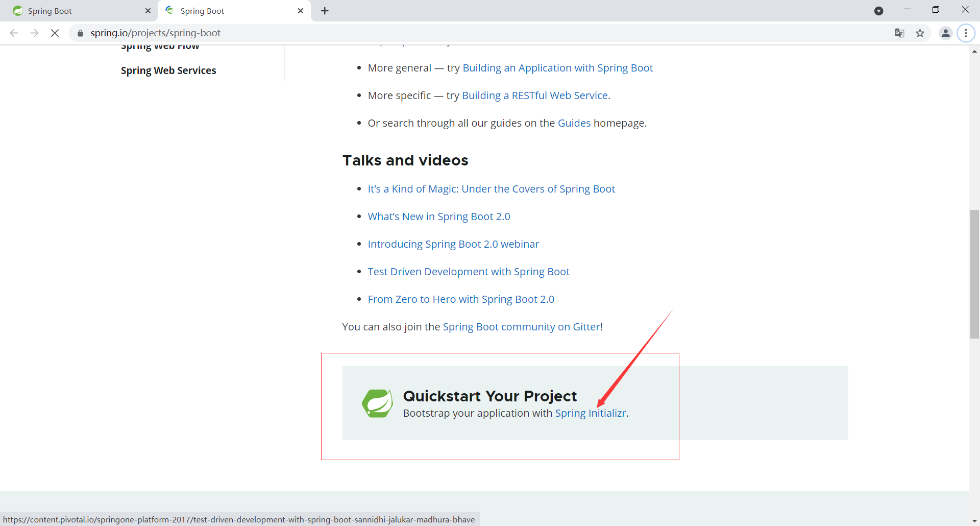Image resolution: width=980 pixels, height=526 pixels.
Task: Select the active second Spring Boot tab
Action: point(234,11)
